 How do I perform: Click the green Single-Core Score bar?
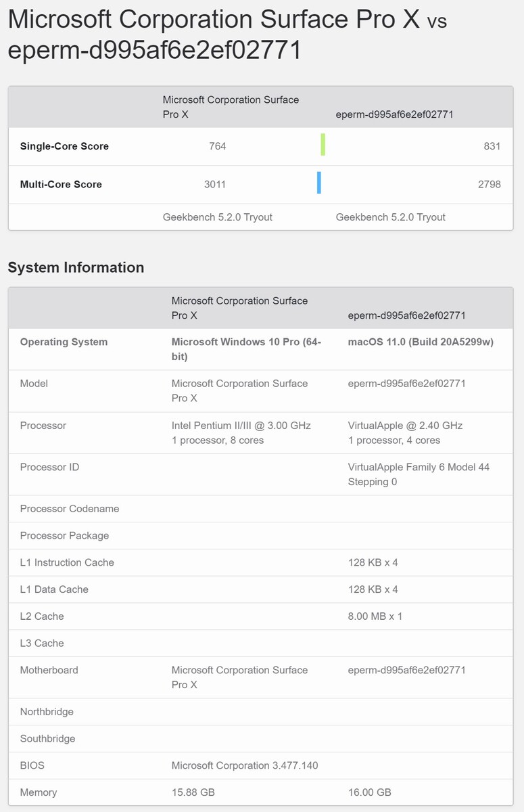(x=323, y=145)
